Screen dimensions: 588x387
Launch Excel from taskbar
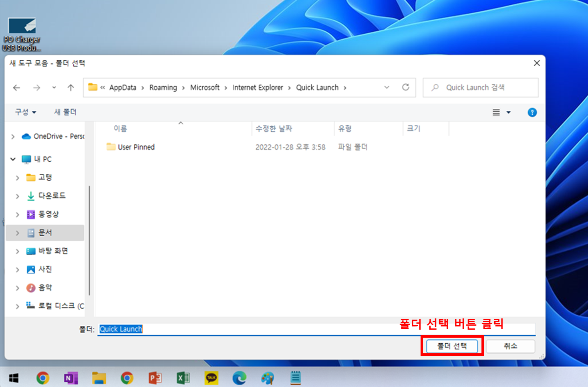[183, 378]
